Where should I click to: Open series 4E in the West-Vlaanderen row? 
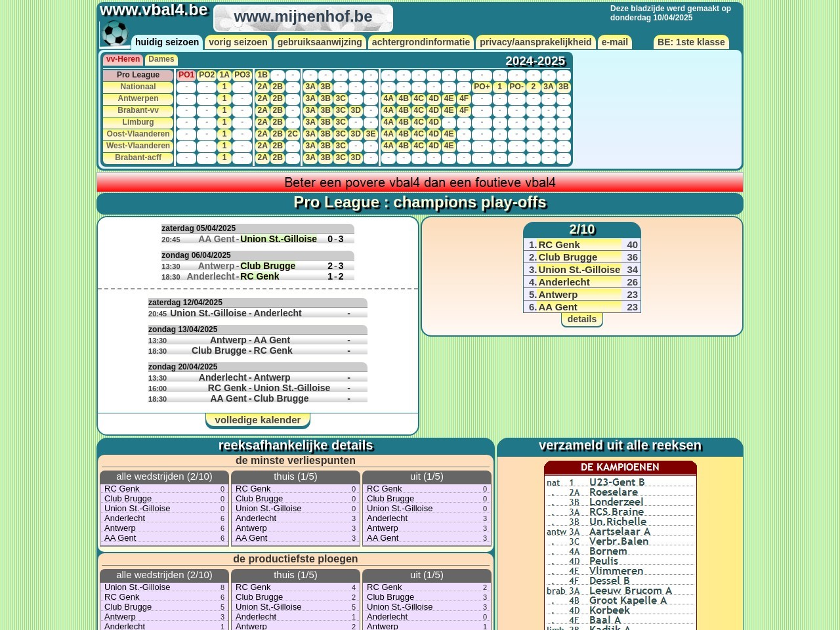click(x=449, y=146)
